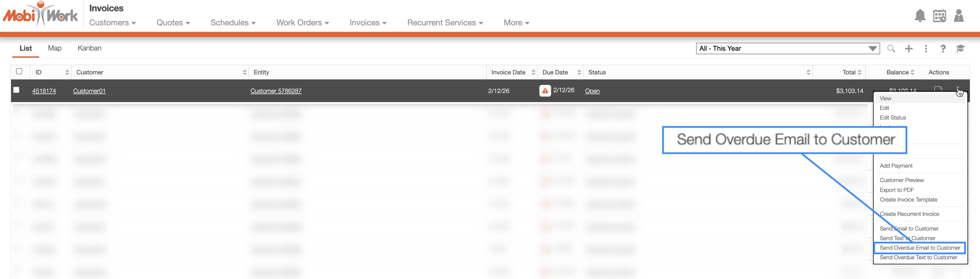Viewport: 980px width, 279px height.
Task: Open the graduation cap tutorials icon
Action: 960,49
